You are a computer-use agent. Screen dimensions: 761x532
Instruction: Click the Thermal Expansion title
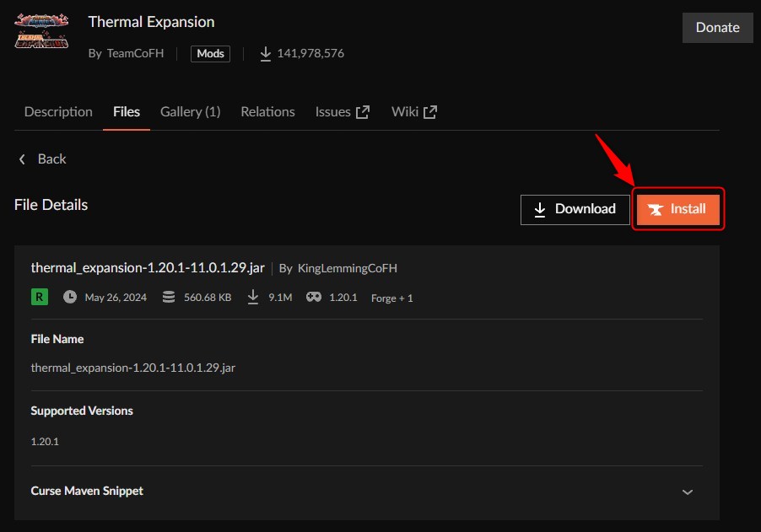pyautogui.click(x=151, y=22)
